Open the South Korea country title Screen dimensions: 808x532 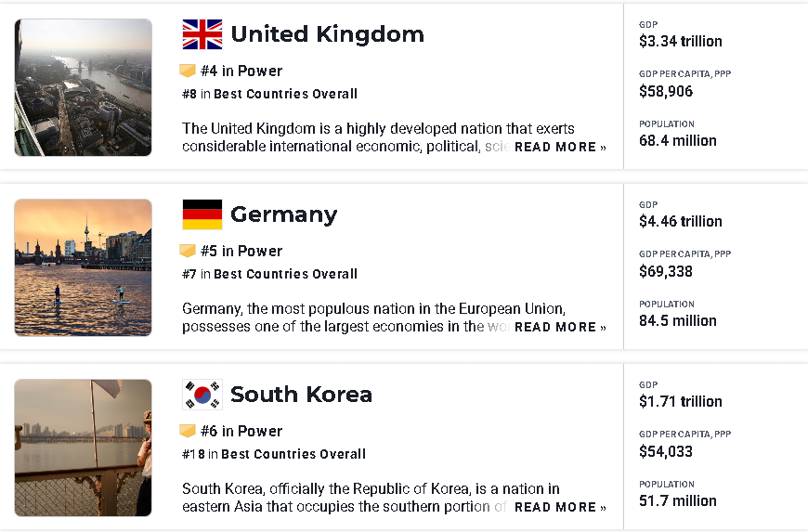tap(301, 395)
